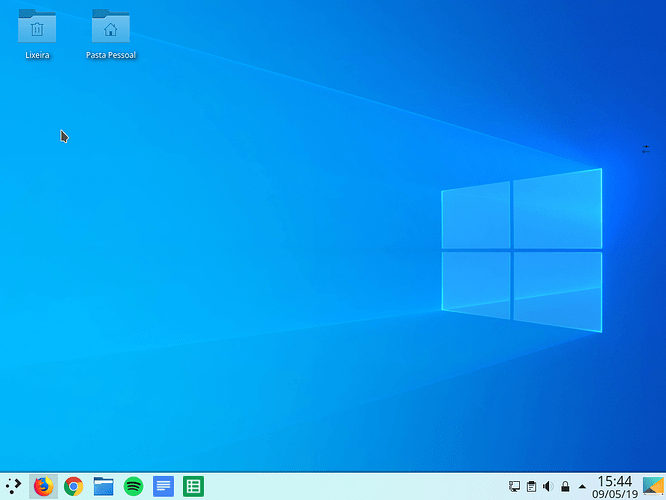Open the clipboard tray icon

pyautogui.click(x=531, y=486)
